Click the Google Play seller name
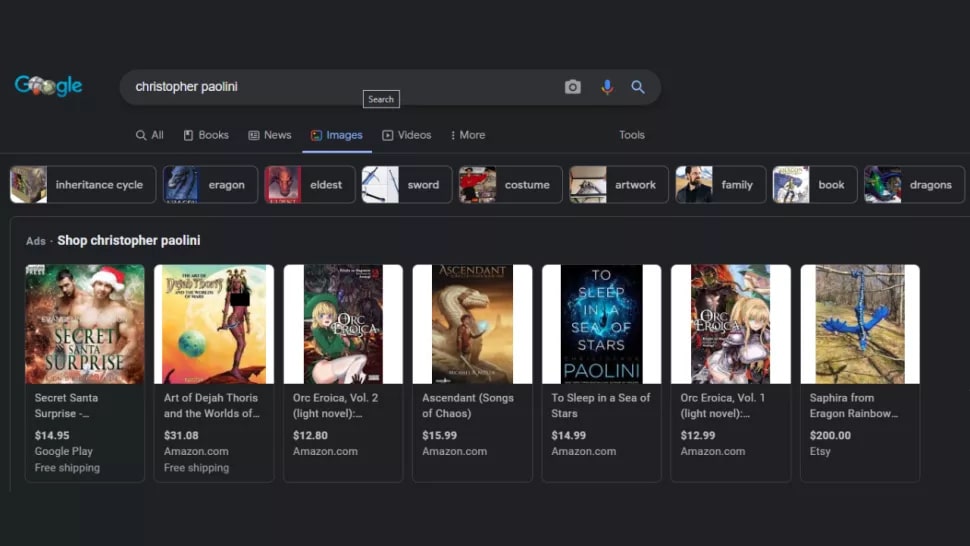The width and height of the screenshot is (970, 546). [x=64, y=451]
